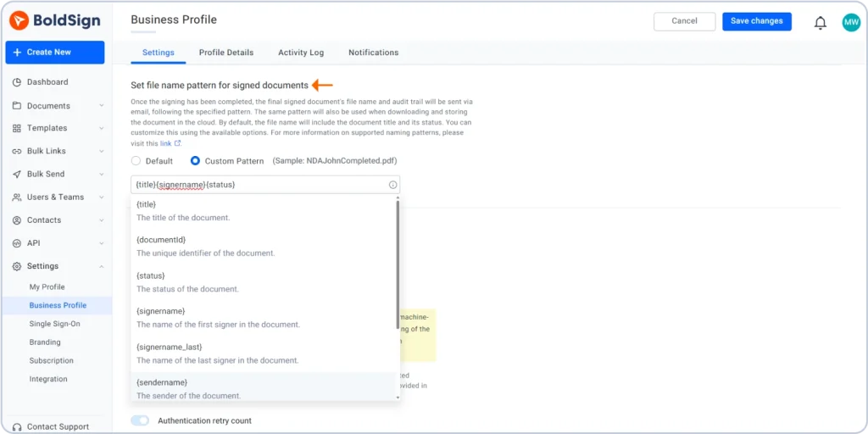
Task: Click the Create New button
Action: click(55, 52)
